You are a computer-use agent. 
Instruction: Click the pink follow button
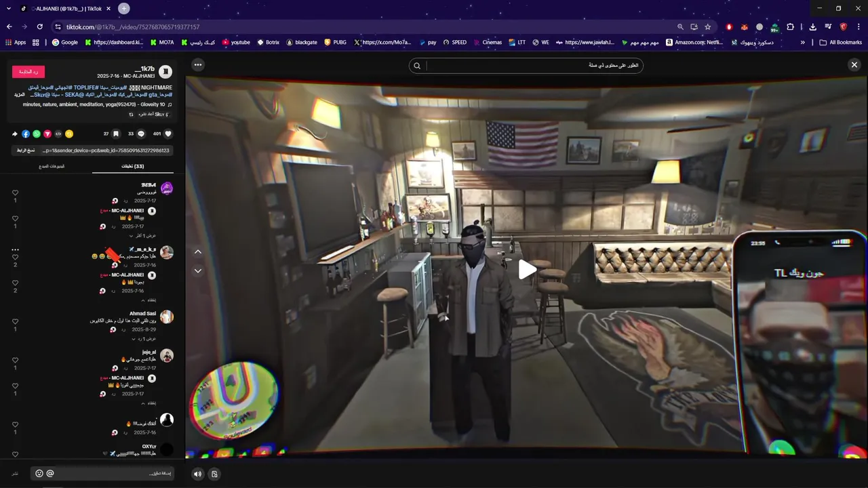(28, 71)
